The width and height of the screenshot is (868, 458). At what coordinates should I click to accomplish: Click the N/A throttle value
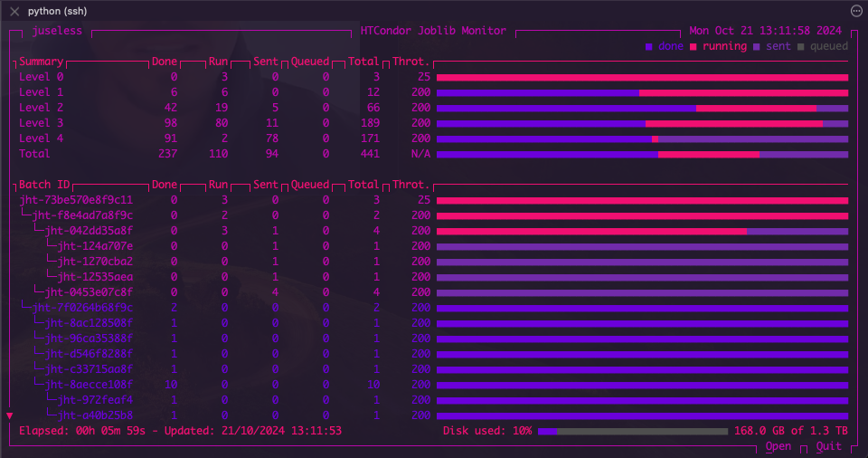pyautogui.click(x=420, y=154)
